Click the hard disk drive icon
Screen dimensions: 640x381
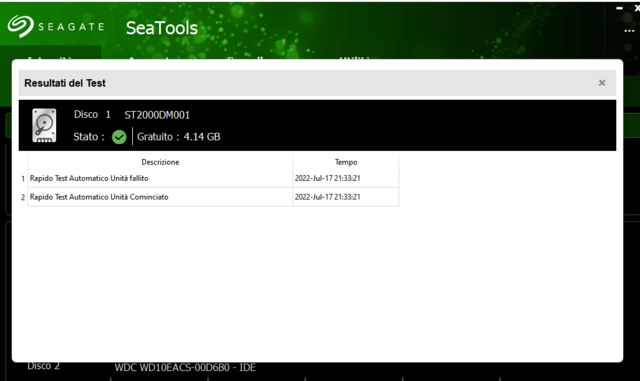[44, 125]
